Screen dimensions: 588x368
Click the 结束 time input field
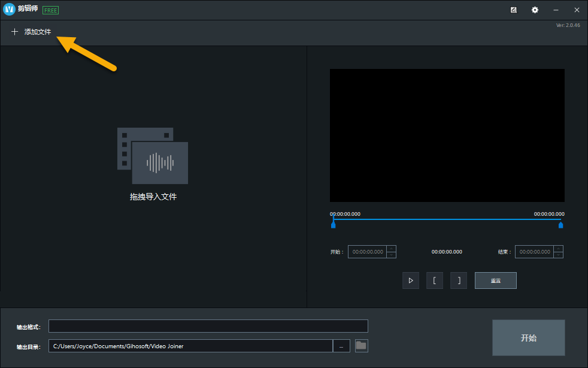pyautogui.click(x=534, y=252)
